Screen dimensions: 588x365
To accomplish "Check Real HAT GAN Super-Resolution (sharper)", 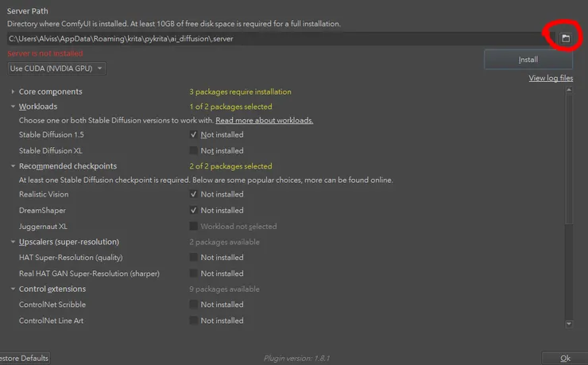I will 194,273.
